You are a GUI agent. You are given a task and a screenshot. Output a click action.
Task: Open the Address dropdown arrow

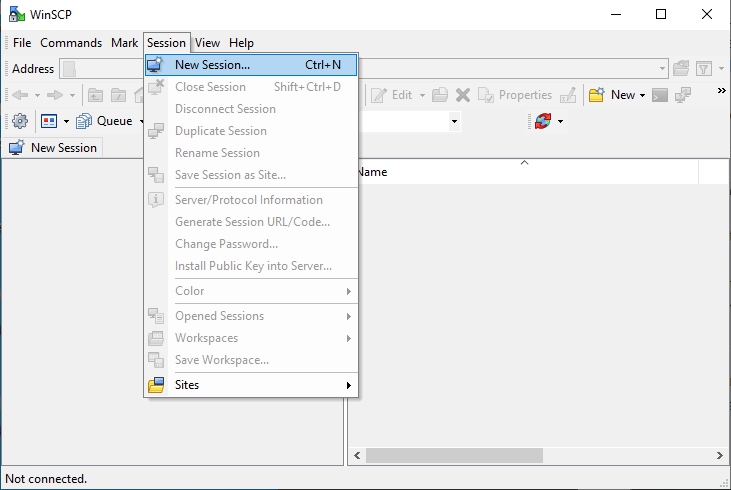(663, 69)
